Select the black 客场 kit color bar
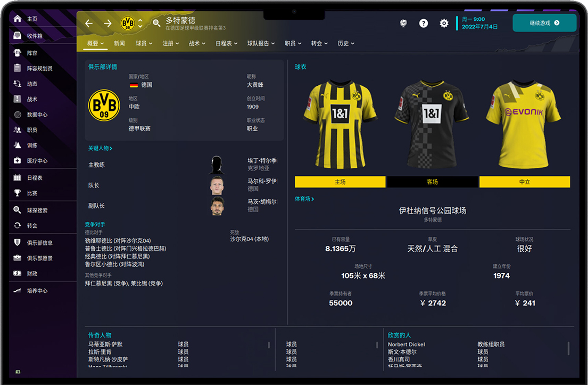 (x=433, y=182)
